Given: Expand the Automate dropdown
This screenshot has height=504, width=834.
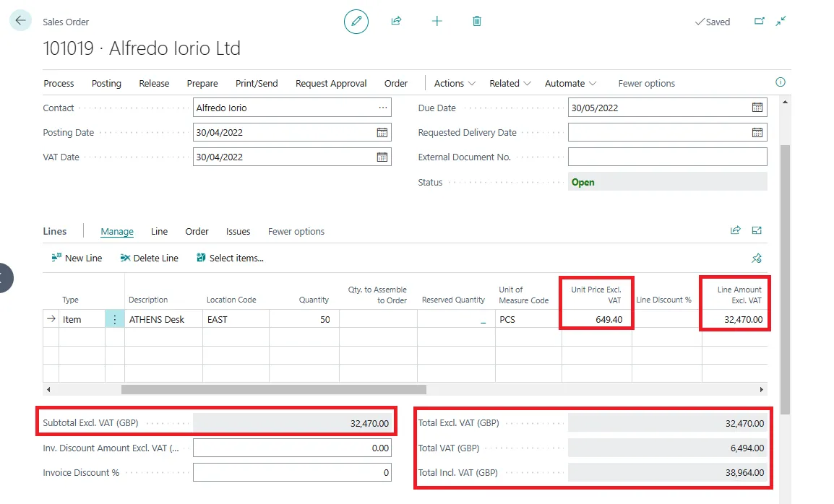Looking at the screenshot, I should click(570, 84).
